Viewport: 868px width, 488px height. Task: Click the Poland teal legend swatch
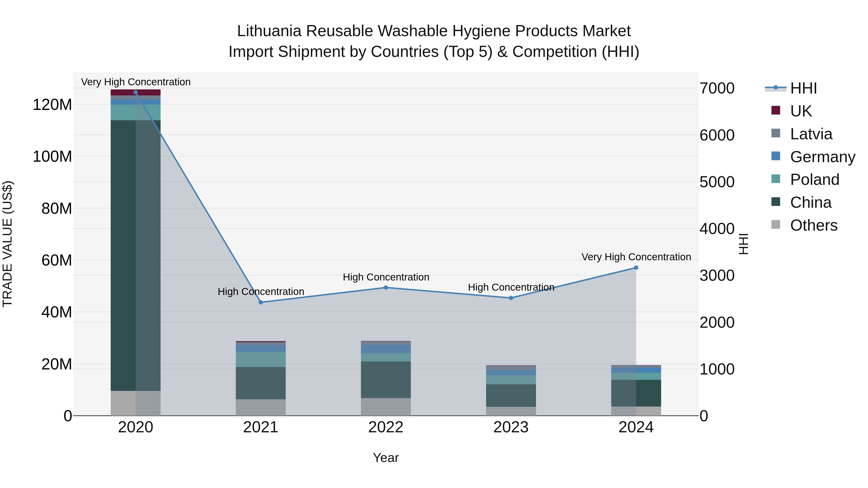[776, 179]
